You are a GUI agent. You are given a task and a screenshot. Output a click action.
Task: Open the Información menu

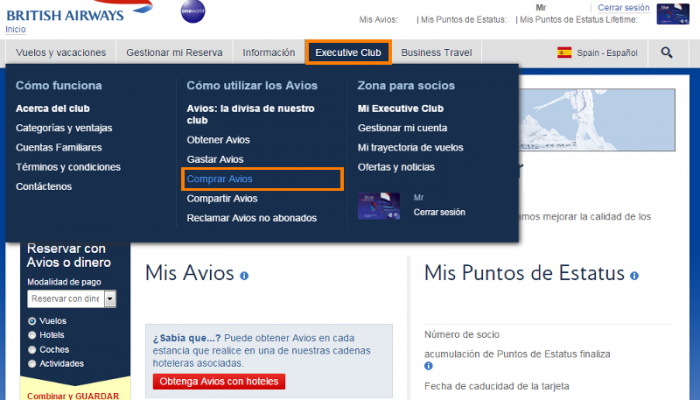point(269,53)
